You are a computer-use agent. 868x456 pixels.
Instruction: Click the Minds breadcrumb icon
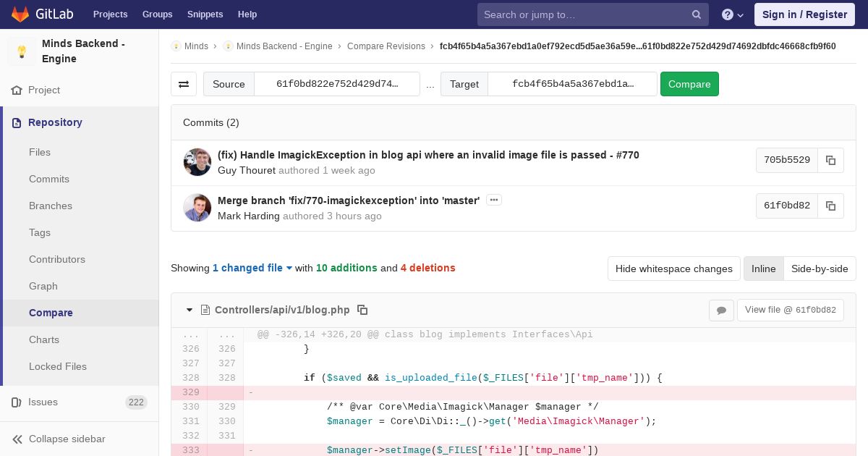[x=176, y=46]
